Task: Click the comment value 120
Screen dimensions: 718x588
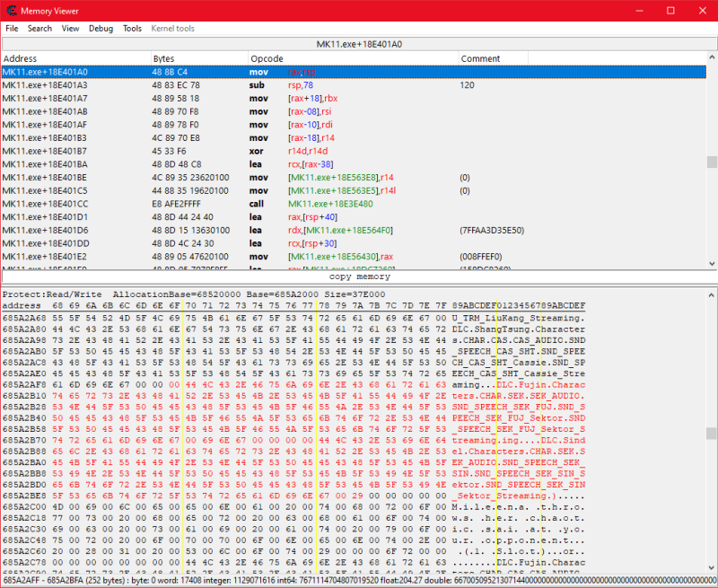Action: tap(467, 85)
